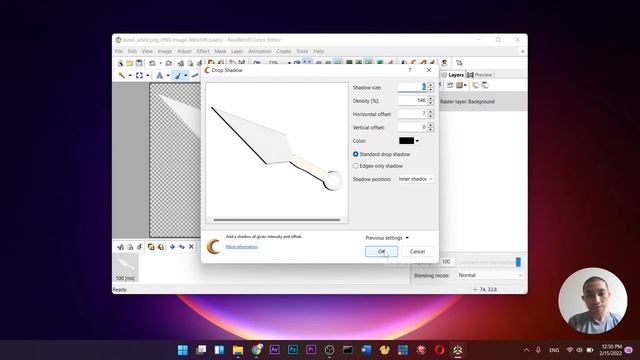Click the blue move frame arrow icon
This screenshot has width=640, height=360.
tap(172, 247)
